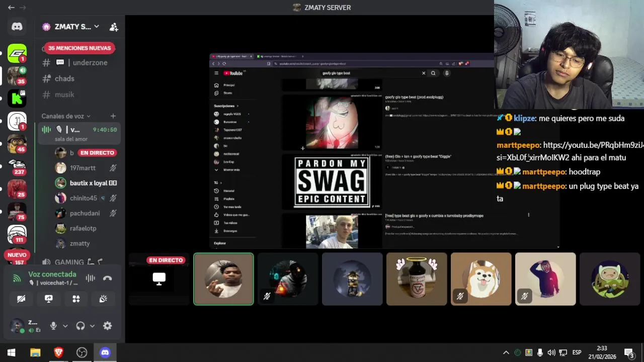Open ESP keyboard language selector
This screenshot has width=644, height=362.
[x=577, y=352]
